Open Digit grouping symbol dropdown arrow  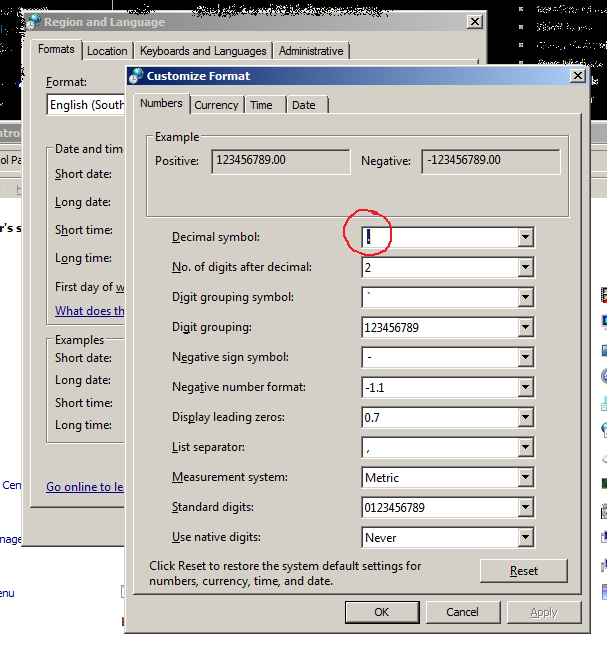525,298
